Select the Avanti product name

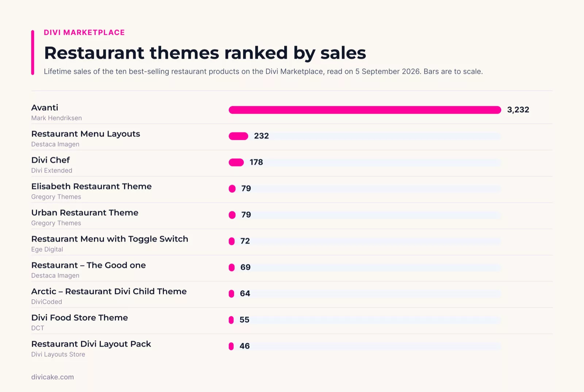pyautogui.click(x=45, y=108)
